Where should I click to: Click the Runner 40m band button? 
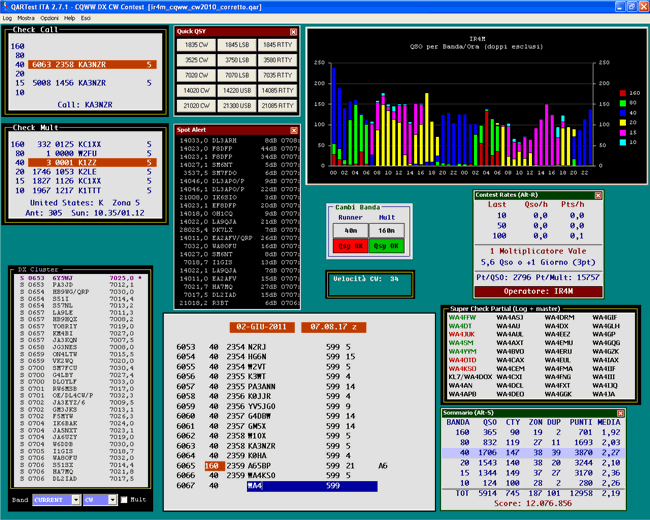tap(350, 231)
